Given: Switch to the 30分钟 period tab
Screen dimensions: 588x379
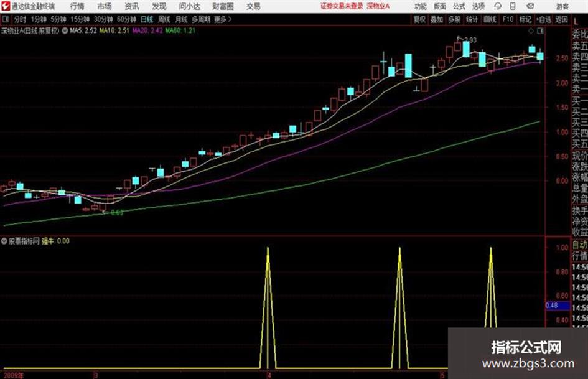Looking at the screenshot, I should (103, 19).
